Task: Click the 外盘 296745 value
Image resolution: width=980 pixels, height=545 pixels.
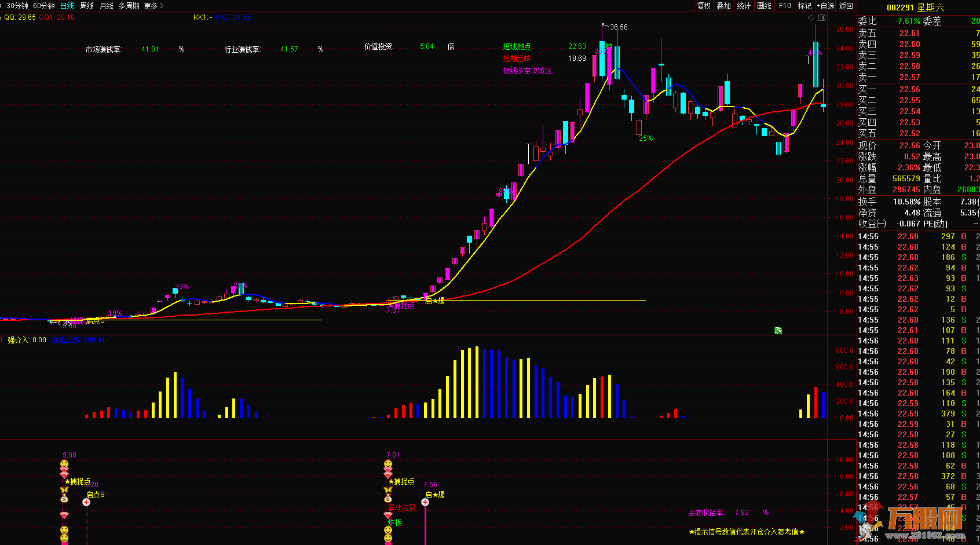Action: coord(906,189)
